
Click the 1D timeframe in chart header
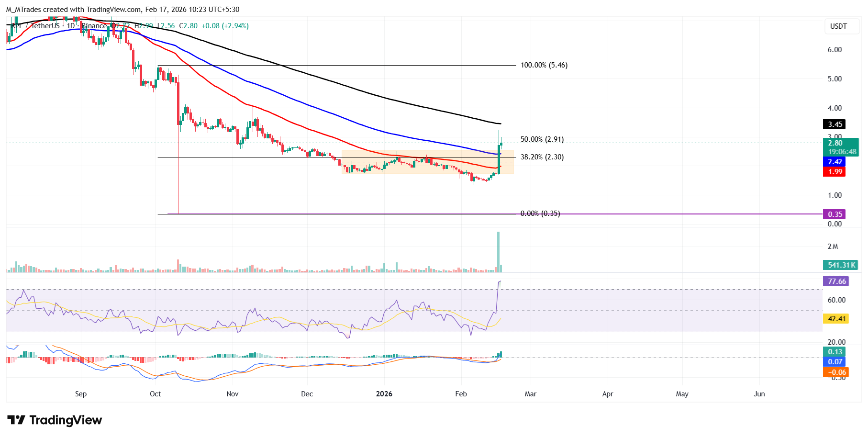(70, 26)
